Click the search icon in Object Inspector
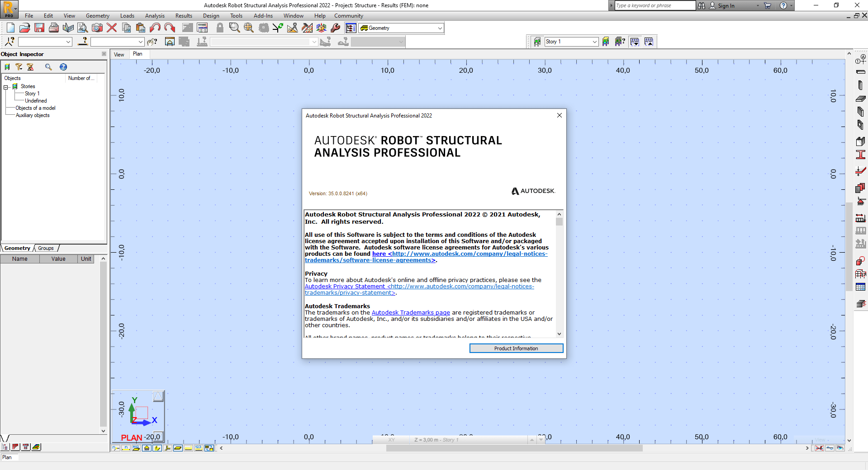The width and height of the screenshot is (868, 470). 49,67
